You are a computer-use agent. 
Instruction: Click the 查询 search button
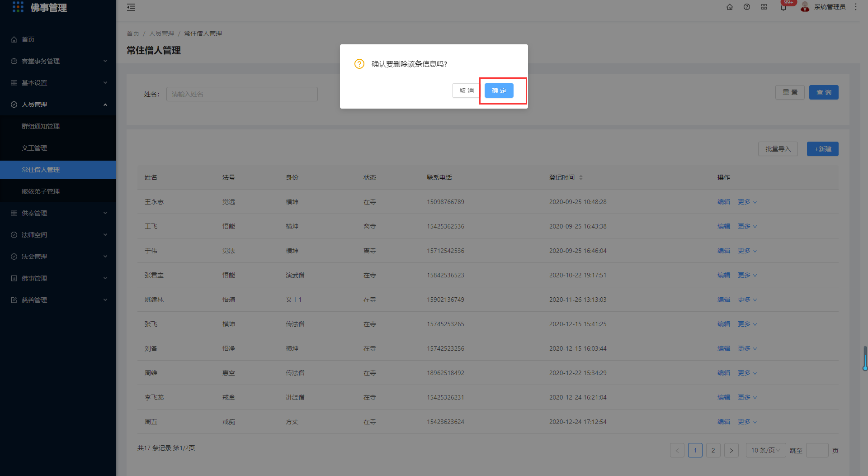point(824,92)
